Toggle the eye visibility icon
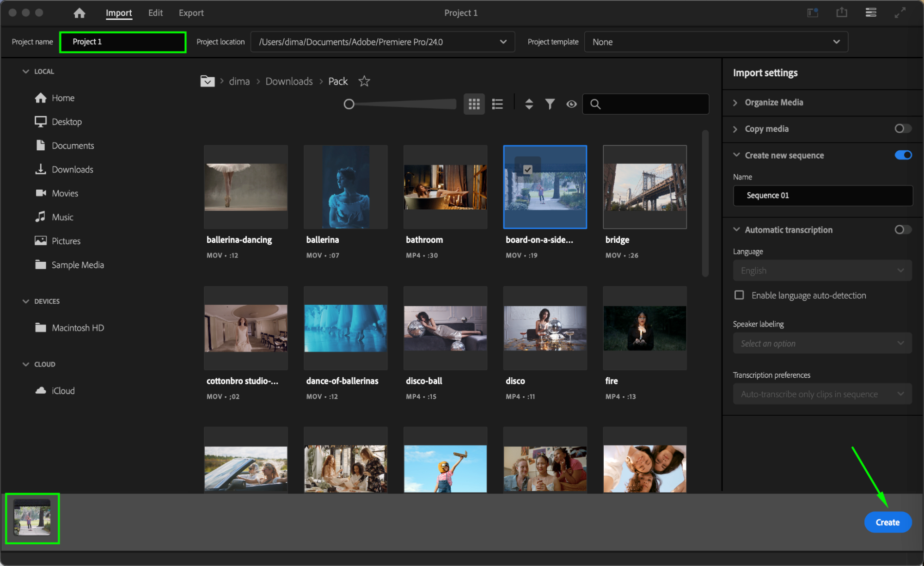 [571, 104]
